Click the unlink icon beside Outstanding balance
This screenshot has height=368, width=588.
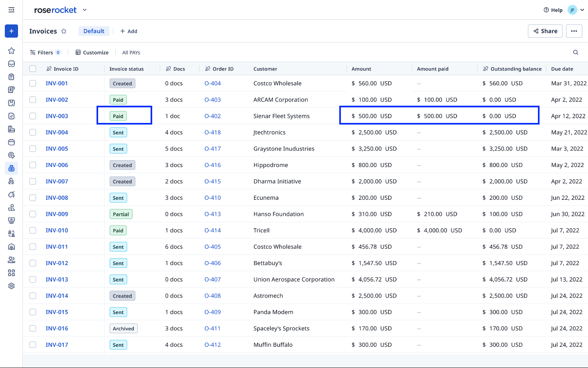pos(485,68)
